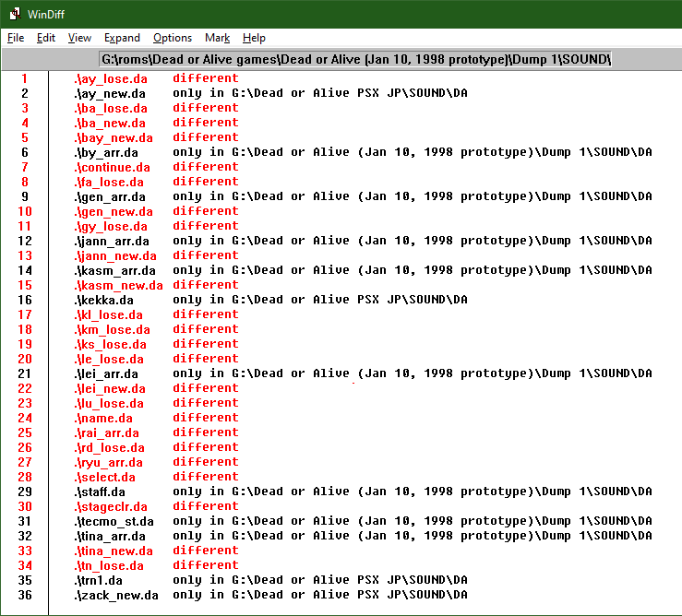The width and height of the screenshot is (682, 616).
Task: Select the .\le_lose.da file entry
Action: coord(108,360)
